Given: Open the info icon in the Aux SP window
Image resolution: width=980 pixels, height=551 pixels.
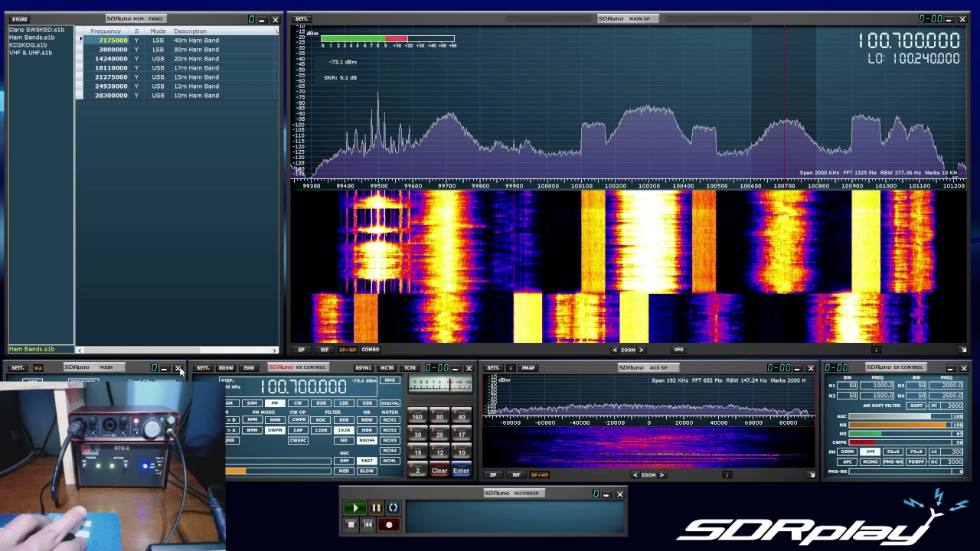Looking at the screenshot, I should coord(727,474).
